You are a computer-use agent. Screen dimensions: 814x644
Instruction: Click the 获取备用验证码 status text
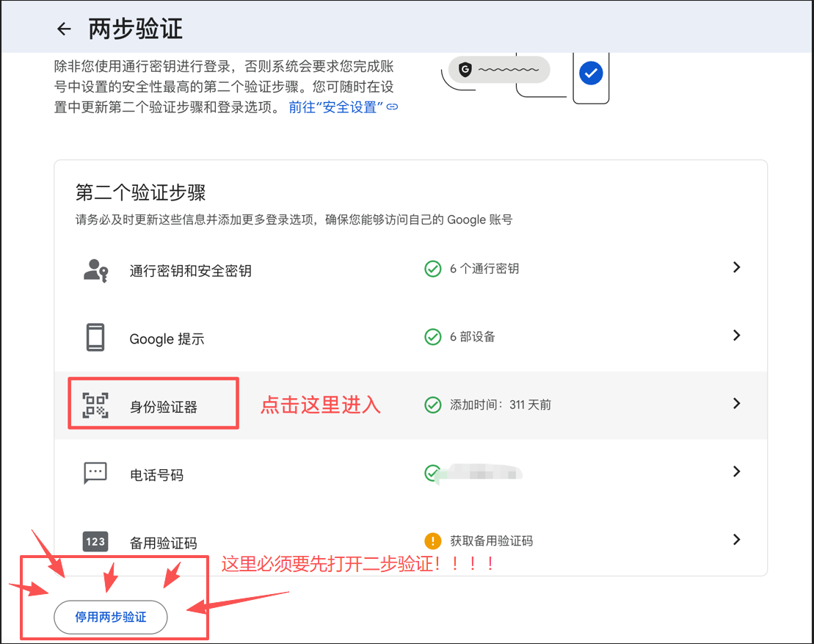(x=492, y=541)
